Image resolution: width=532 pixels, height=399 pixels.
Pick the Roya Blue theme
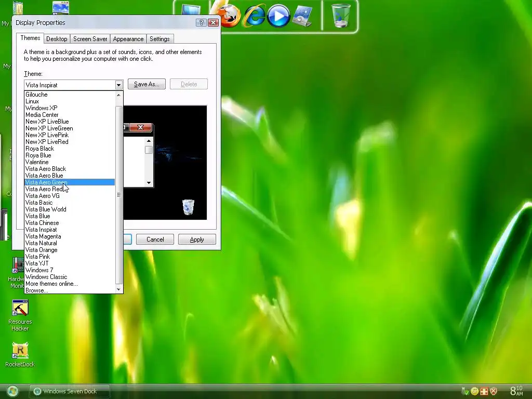point(70,155)
